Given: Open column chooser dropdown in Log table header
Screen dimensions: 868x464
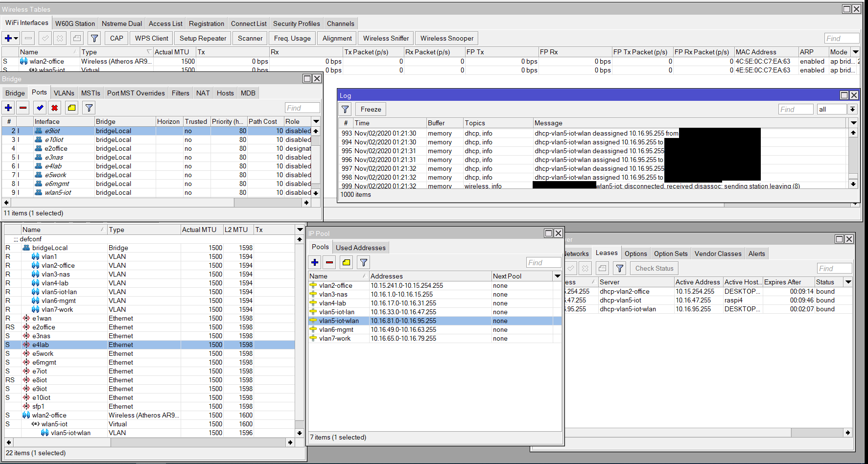Looking at the screenshot, I should pos(854,123).
